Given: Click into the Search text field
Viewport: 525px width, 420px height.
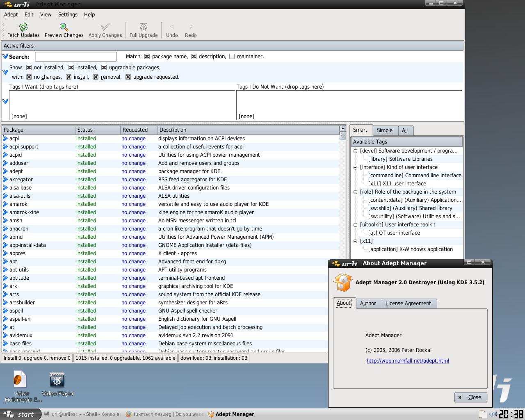Looking at the screenshot, I should tap(76, 57).
